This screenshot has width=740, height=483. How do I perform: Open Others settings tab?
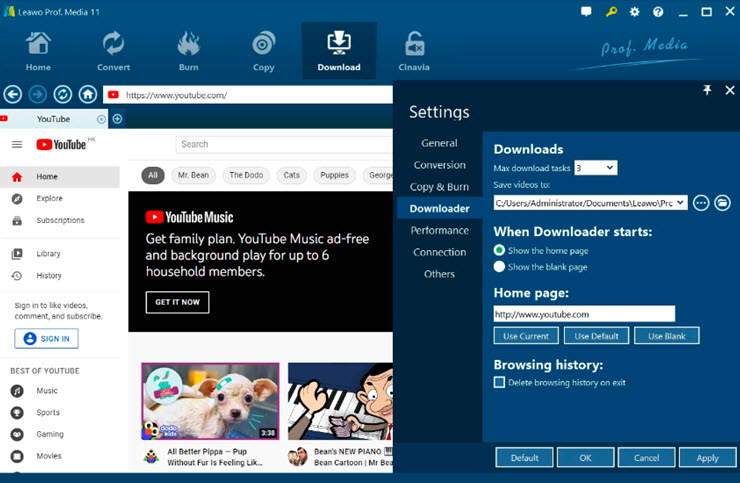pos(439,273)
